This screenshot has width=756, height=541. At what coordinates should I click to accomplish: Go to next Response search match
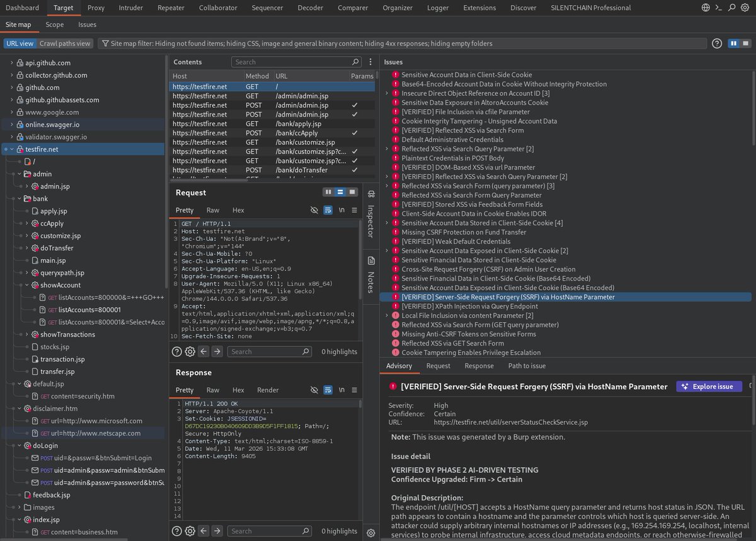coord(217,532)
